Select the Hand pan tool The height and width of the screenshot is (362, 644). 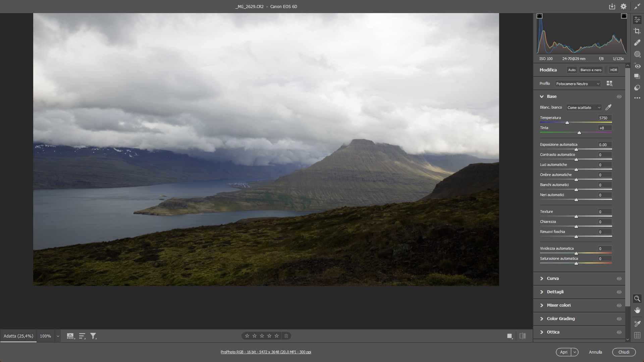(x=637, y=310)
